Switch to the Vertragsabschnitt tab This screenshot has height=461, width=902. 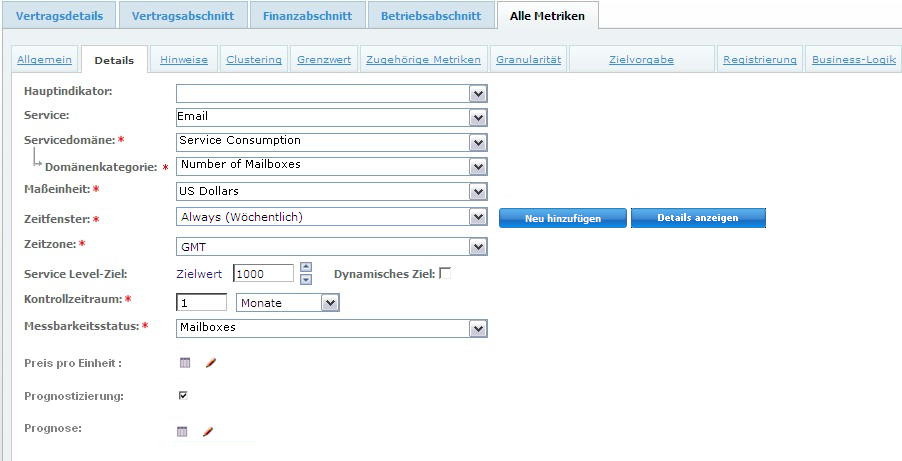click(x=183, y=16)
